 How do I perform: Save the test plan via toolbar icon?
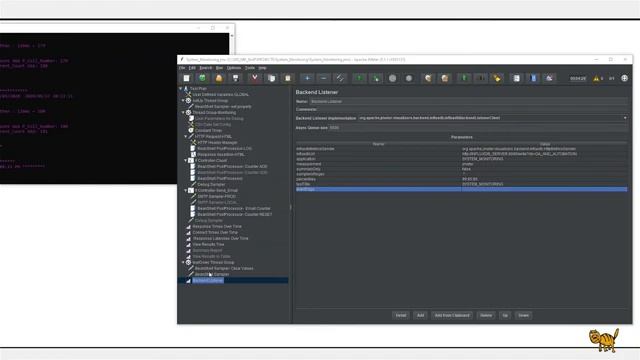235,78
